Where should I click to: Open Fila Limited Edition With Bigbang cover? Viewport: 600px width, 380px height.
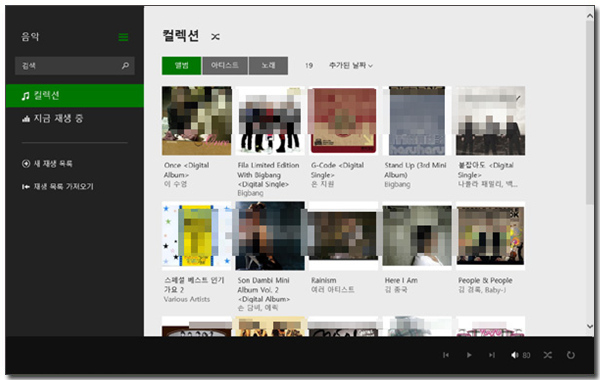coord(270,121)
